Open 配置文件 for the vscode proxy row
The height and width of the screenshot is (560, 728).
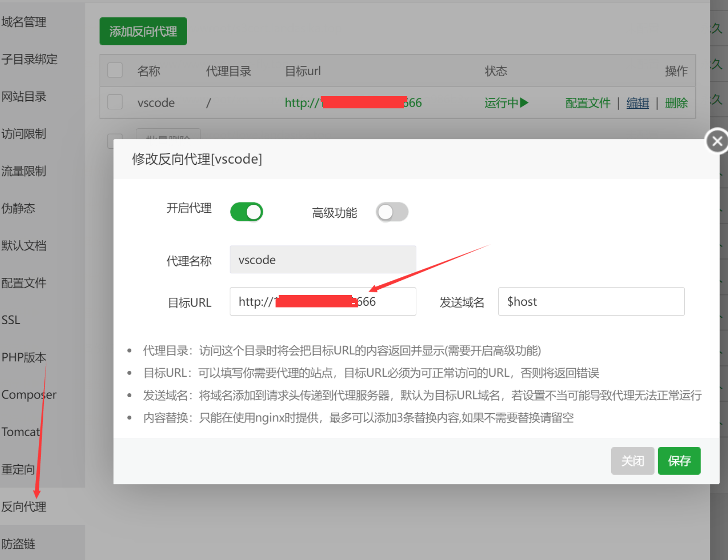point(587,103)
